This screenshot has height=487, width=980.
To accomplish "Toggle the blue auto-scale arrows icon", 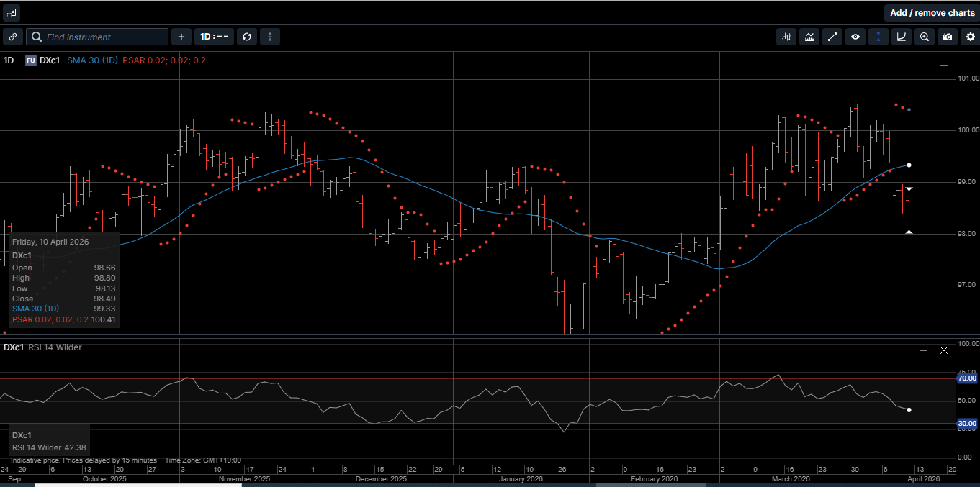I will tap(878, 37).
